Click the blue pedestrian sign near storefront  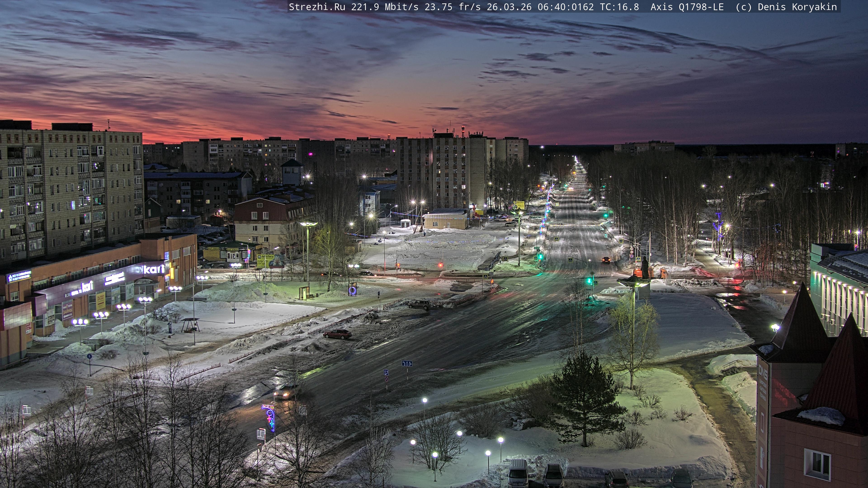pyautogui.click(x=89, y=356)
